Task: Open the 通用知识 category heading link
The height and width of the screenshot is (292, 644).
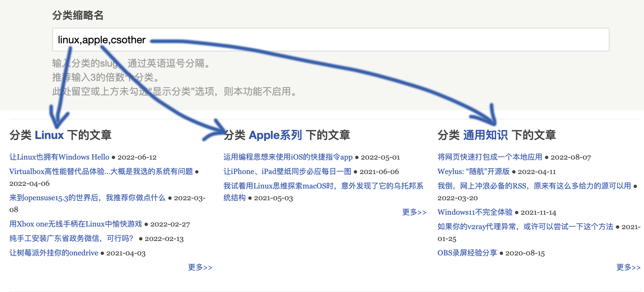Action: point(485,135)
